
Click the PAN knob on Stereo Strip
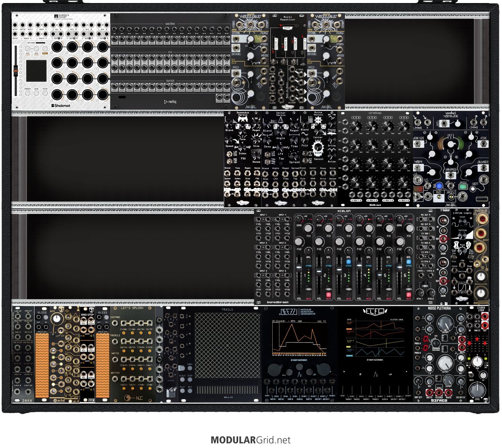point(478,361)
